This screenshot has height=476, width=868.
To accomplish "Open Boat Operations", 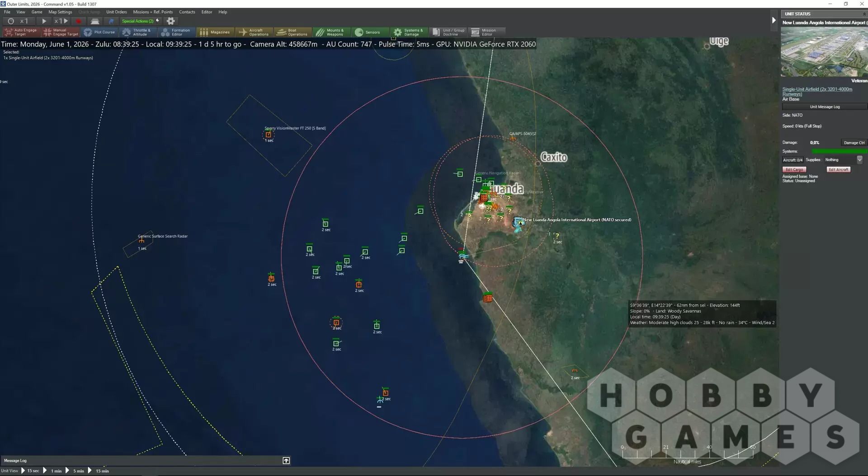I will click(293, 32).
